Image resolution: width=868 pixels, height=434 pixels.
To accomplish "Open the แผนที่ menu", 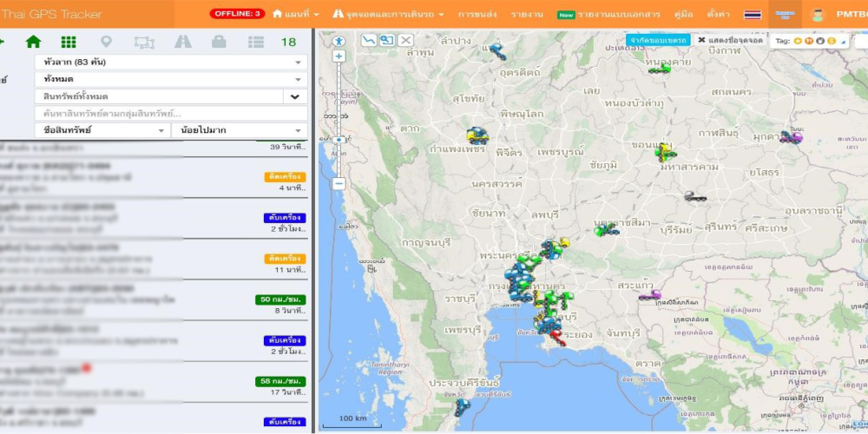I will 296,14.
